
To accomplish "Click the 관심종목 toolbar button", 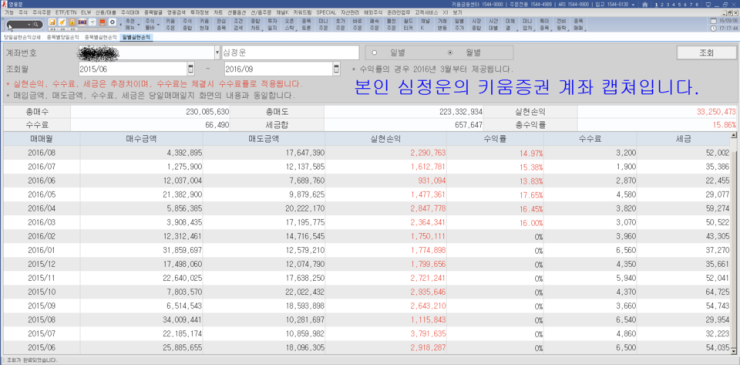I will coord(221,25).
